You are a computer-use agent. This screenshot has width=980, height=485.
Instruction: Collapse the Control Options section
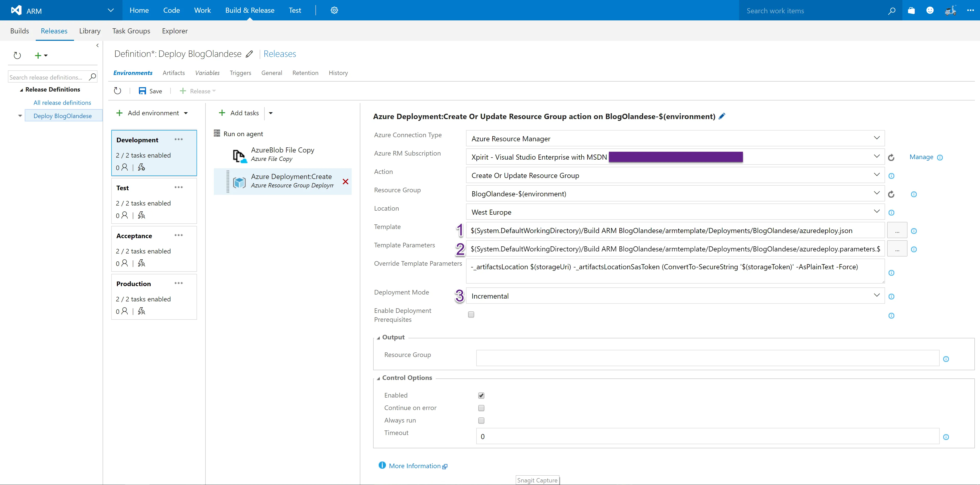(x=378, y=378)
